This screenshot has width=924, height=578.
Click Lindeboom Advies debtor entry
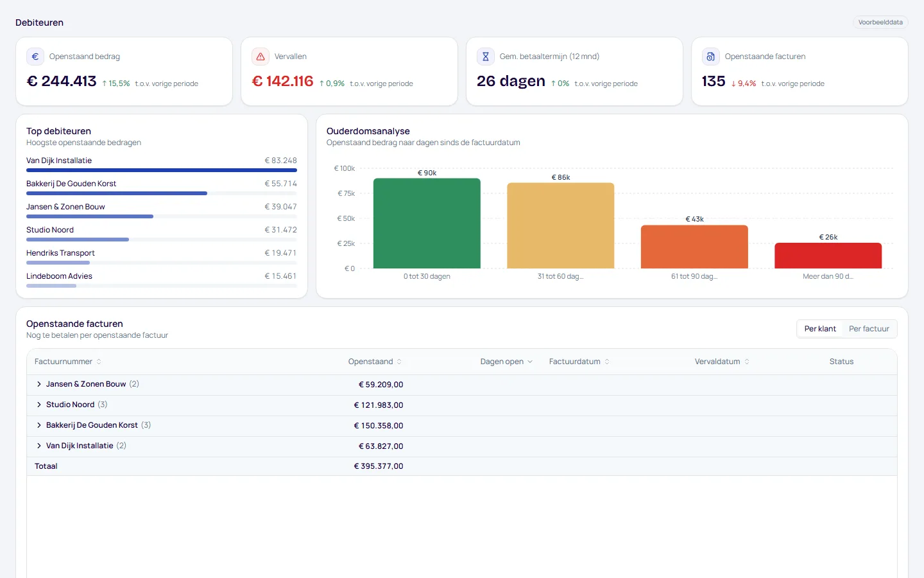point(59,276)
